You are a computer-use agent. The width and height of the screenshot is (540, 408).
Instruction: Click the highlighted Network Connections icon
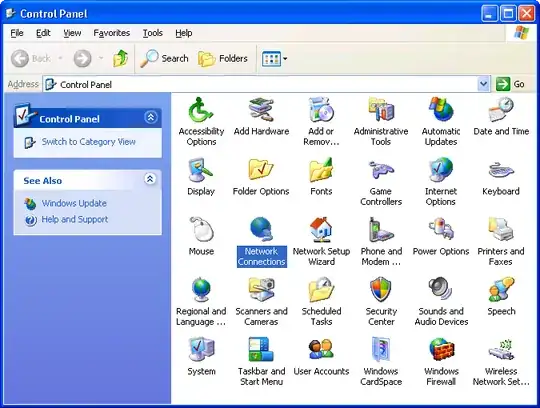tap(261, 242)
